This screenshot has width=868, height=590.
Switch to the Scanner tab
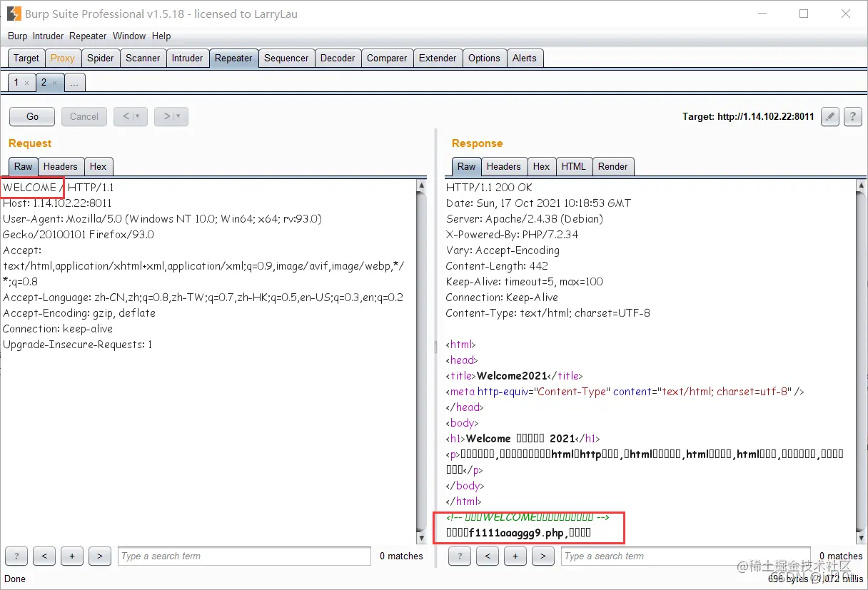(x=143, y=58)
